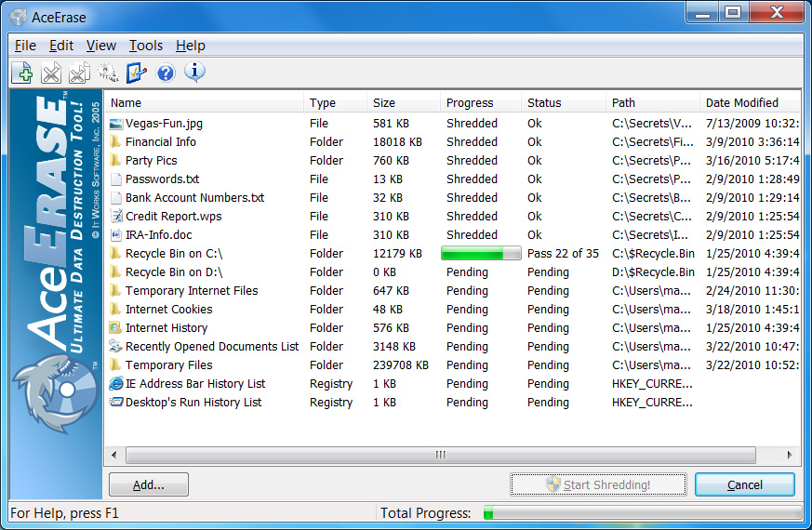Click the Start Shredding! button
The width and height of the screenshot is (812, 530).
pyautogui.click(x=598, y=484)
